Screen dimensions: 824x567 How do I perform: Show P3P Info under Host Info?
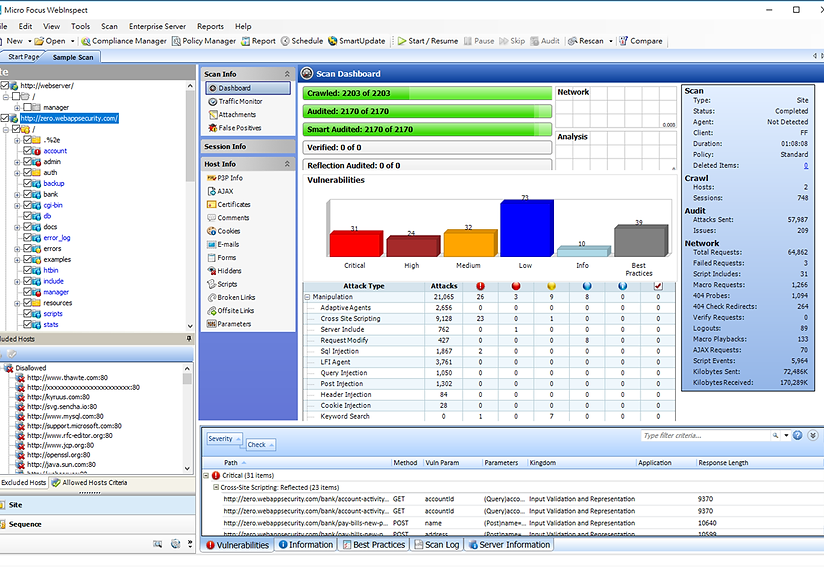pyautogui.click(x=225, y=178)
